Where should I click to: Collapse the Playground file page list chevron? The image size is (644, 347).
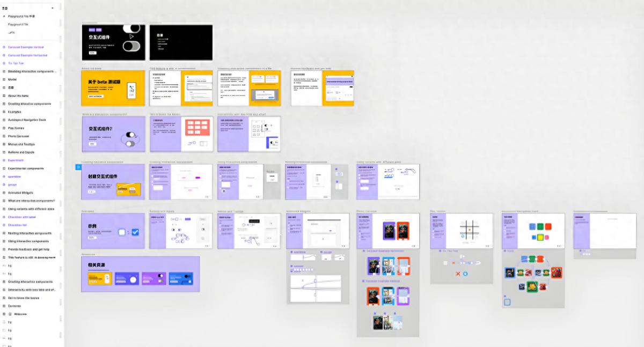[x=4, y=17]
